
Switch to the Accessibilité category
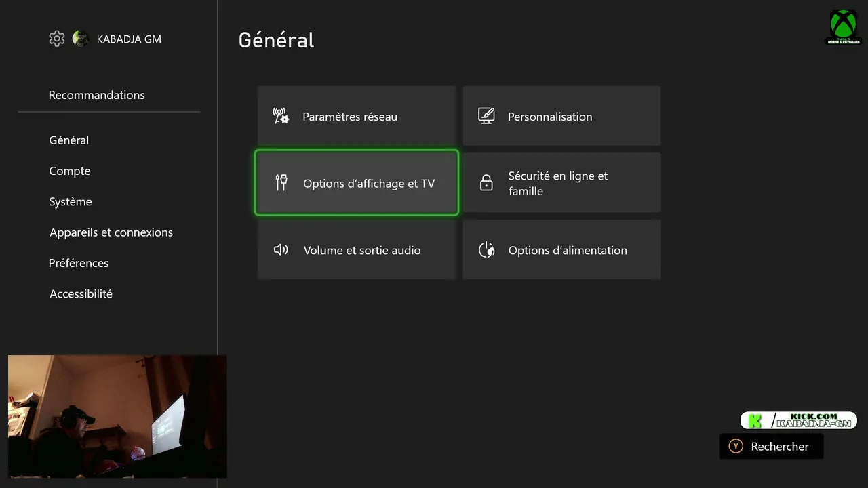[81, 293]
